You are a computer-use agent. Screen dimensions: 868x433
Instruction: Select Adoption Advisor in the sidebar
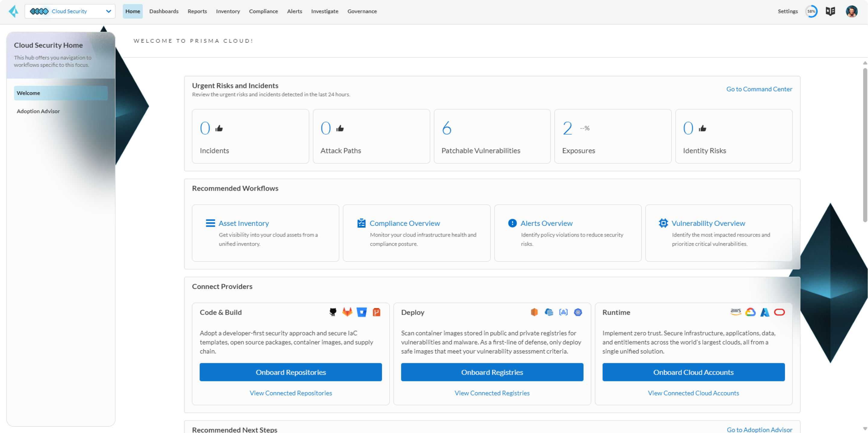[x=38, y=111]
